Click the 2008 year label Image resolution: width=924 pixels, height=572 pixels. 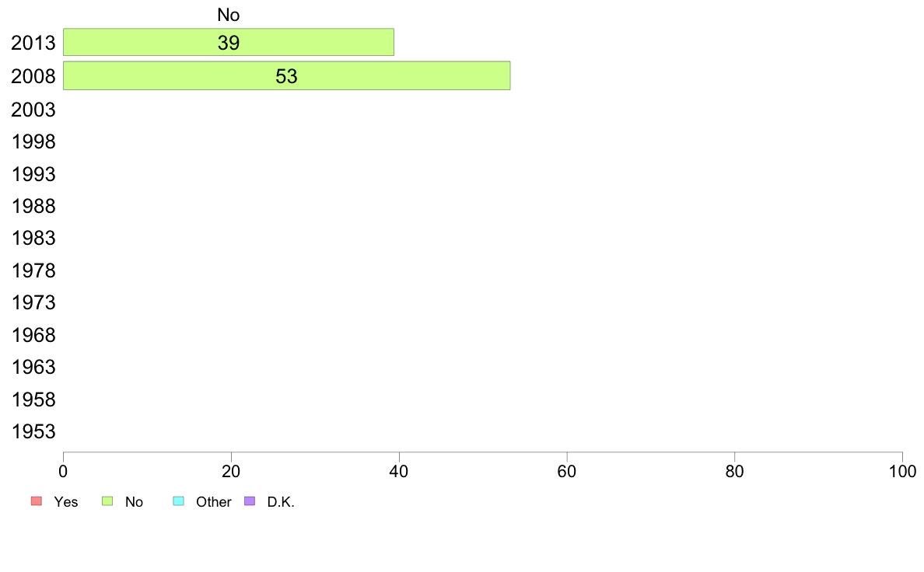33,77
